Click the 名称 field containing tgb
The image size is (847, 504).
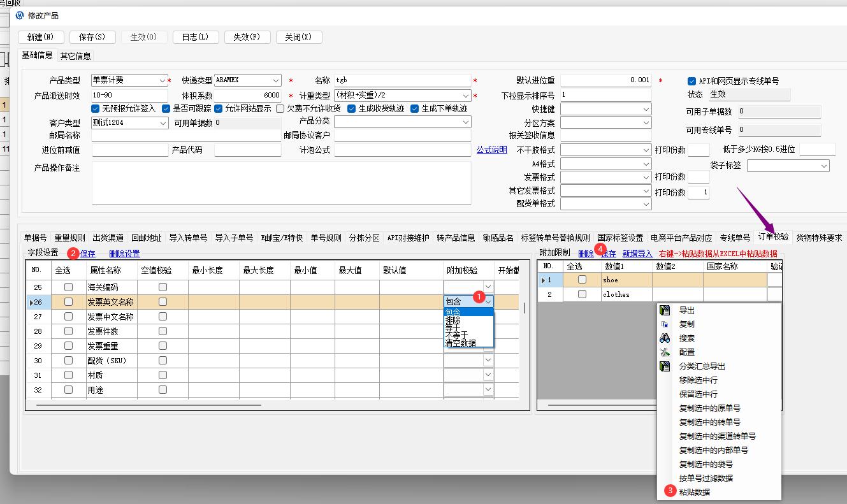coord(402,80)
